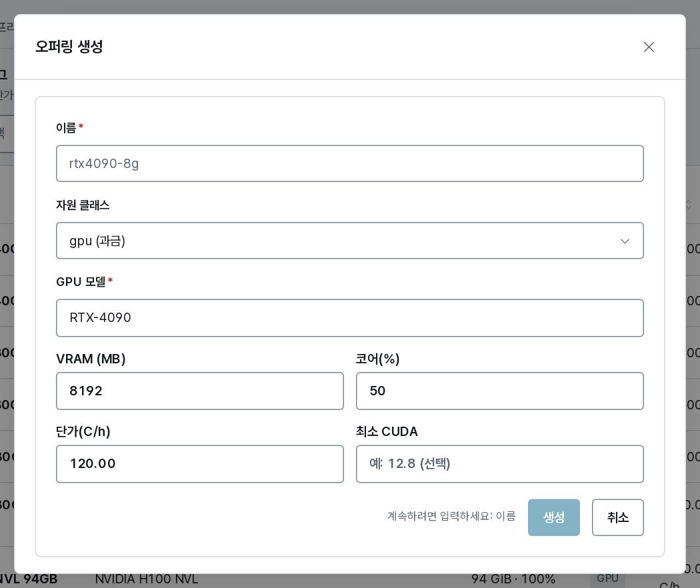700x588 pixels.
Task: Click the 최소 CUDA label
Action: [x=387, y=432]
